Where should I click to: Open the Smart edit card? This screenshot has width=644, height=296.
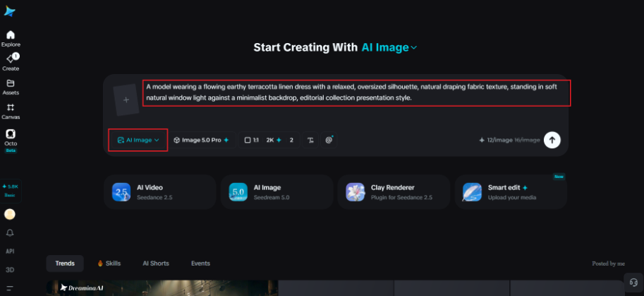511,192
